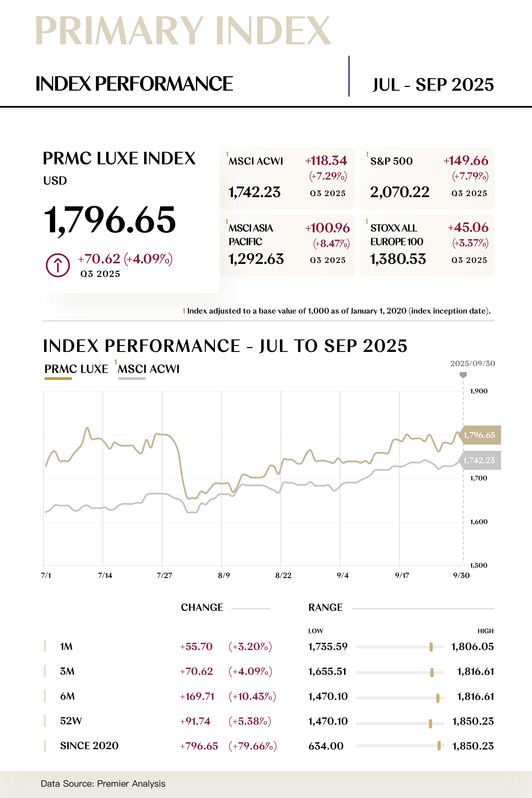This screenshot has width=532, height=798.
Task: Click the PRMC LUXE INDEX heading
Action: (x=119, y=158)
